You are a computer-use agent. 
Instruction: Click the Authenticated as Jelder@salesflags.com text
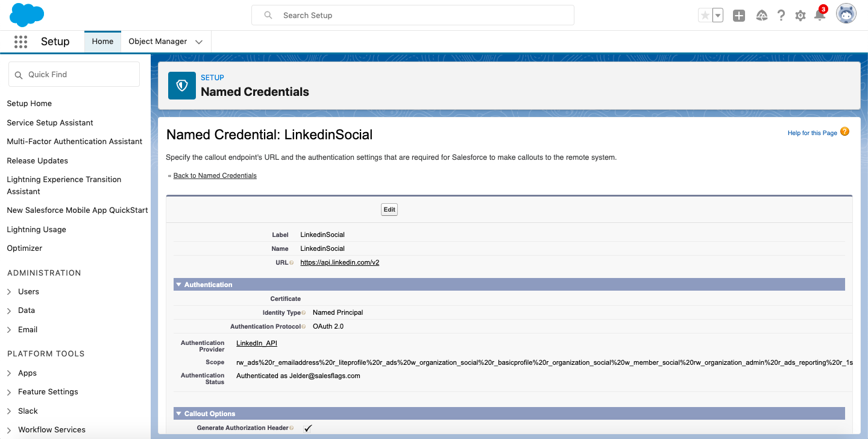coord(298,376)
